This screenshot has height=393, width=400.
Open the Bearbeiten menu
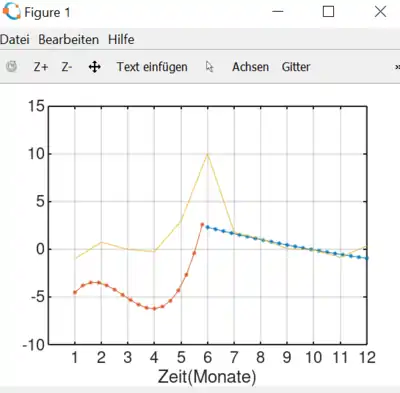point(68,39)
